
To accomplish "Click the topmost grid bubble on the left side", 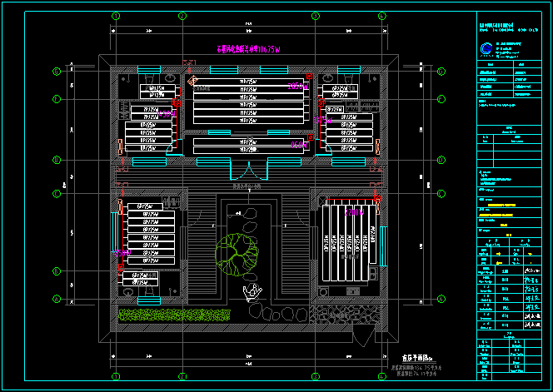I will [57, 72].
